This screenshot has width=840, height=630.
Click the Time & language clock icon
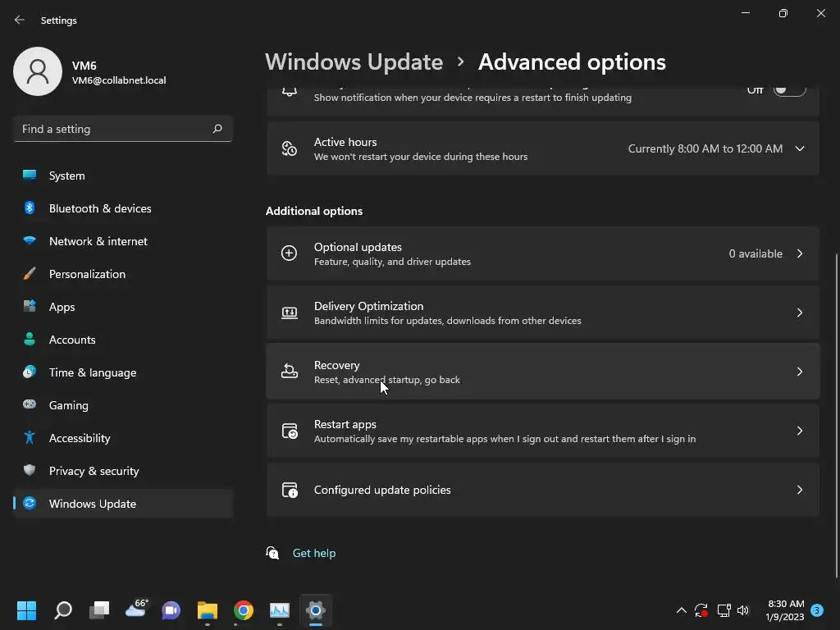(30, 372)
